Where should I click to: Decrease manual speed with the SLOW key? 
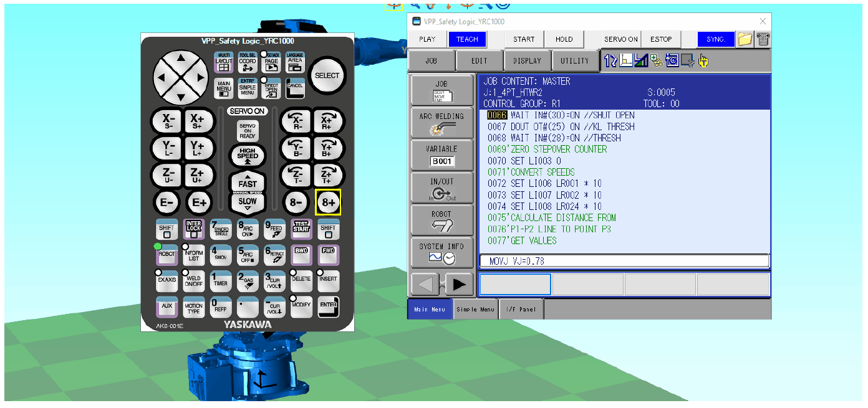pos(248,202)
